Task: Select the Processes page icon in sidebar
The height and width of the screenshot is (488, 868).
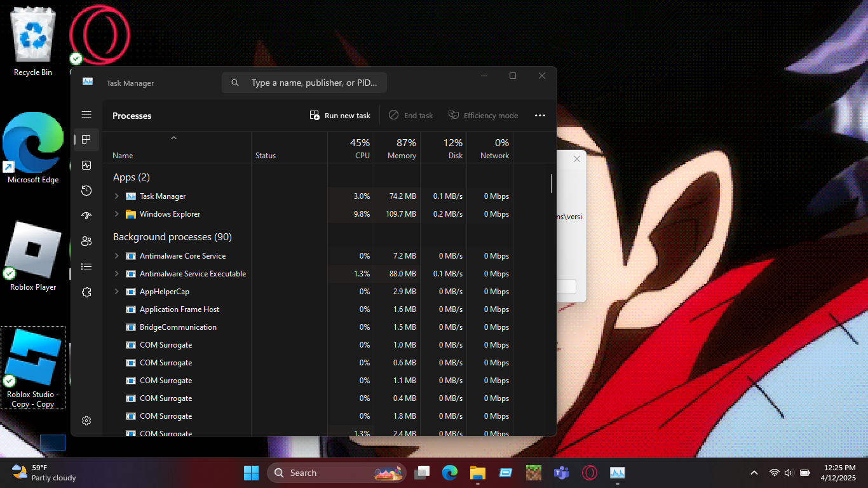Action: (86, 140)
